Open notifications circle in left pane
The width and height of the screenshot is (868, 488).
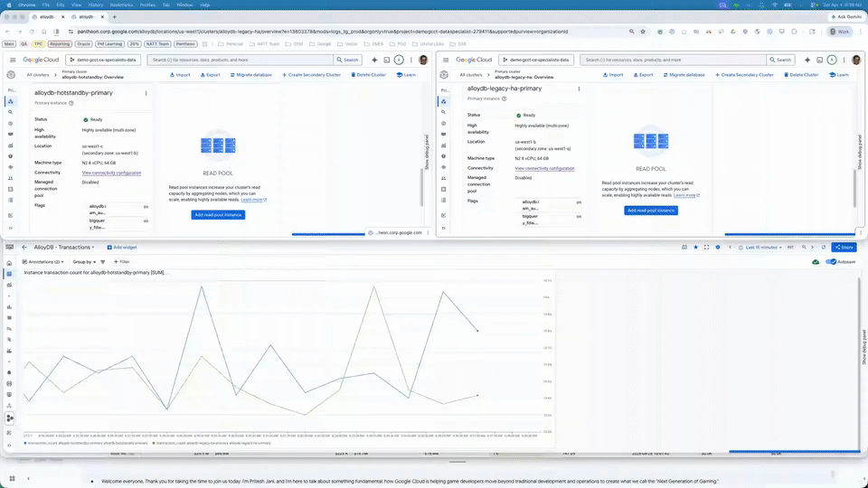(399, 60)
